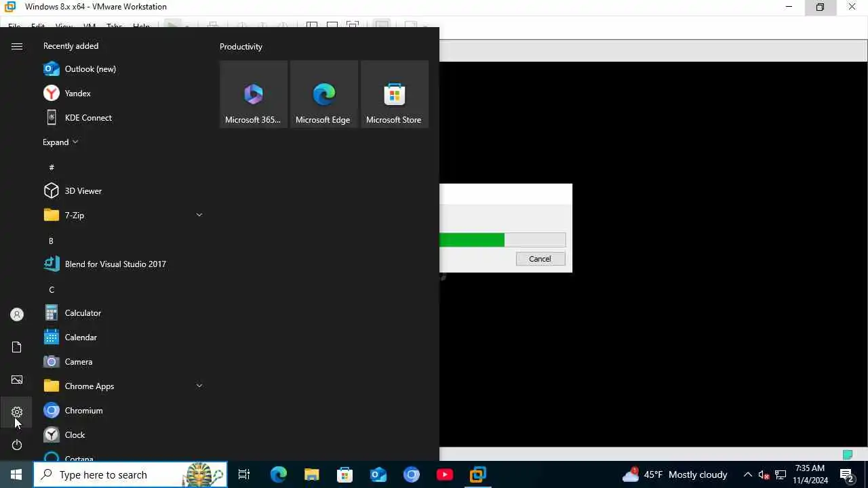Open the notification center icon
The height and width of the screenshot is (488, 868).
(x=847, y=474)
